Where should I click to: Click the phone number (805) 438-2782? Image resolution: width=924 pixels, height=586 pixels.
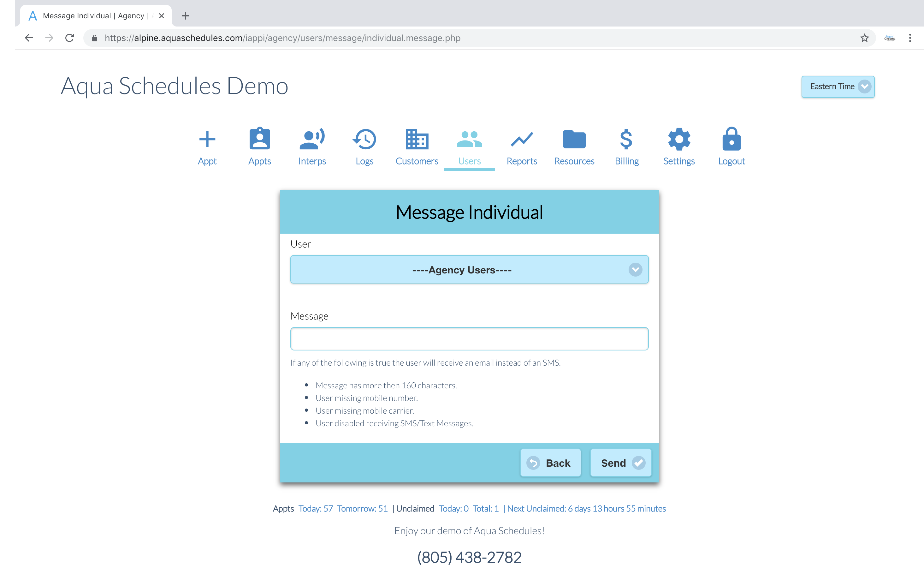pos(469,557)
